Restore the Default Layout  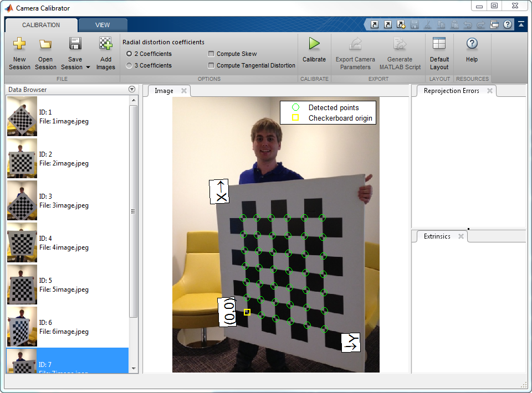(x=439, y=53)
